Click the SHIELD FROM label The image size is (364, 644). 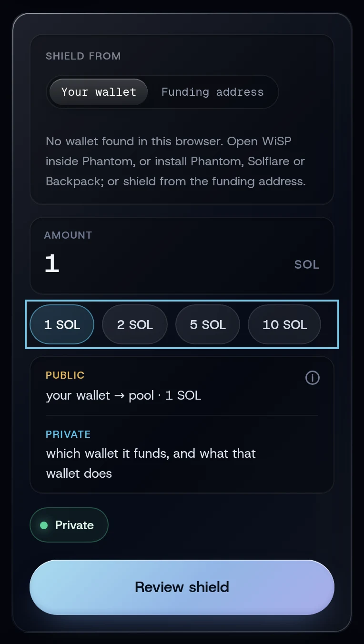[x=83, y=56]
